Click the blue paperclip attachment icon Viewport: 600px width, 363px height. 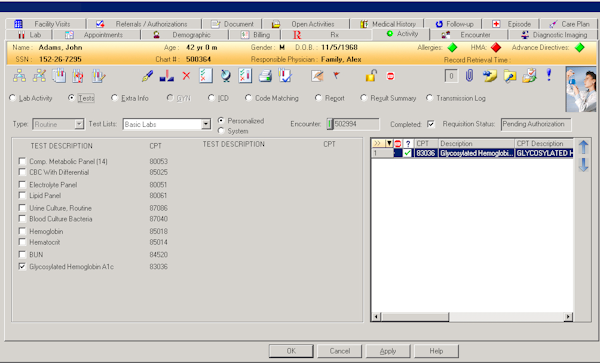tap(470, 76)
